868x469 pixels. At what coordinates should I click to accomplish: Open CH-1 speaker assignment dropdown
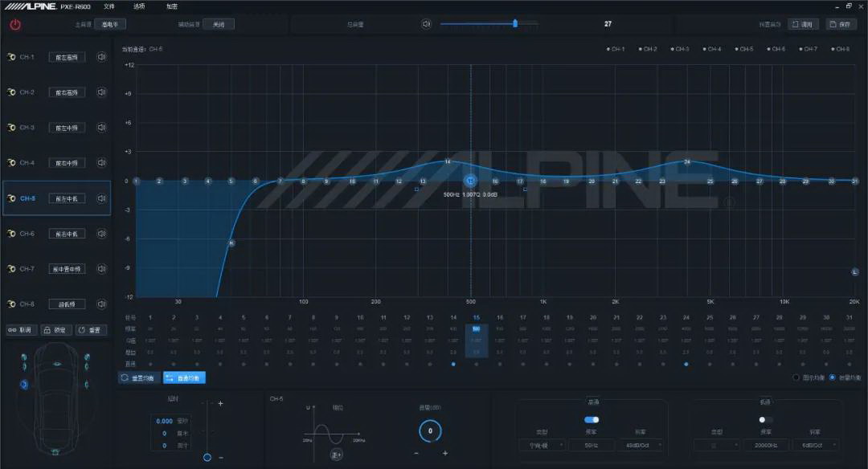(67, 57)
